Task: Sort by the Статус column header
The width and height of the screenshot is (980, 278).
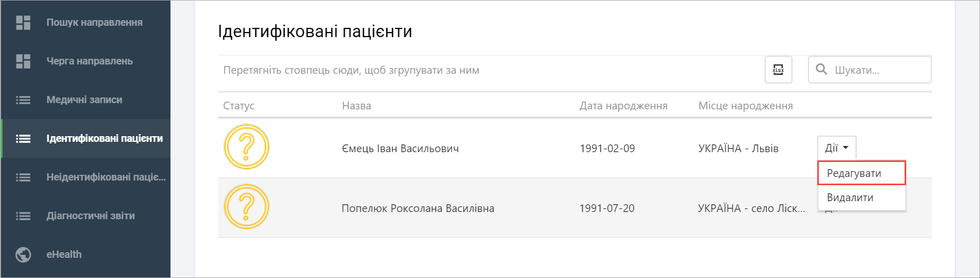Action: click(239, 106)
